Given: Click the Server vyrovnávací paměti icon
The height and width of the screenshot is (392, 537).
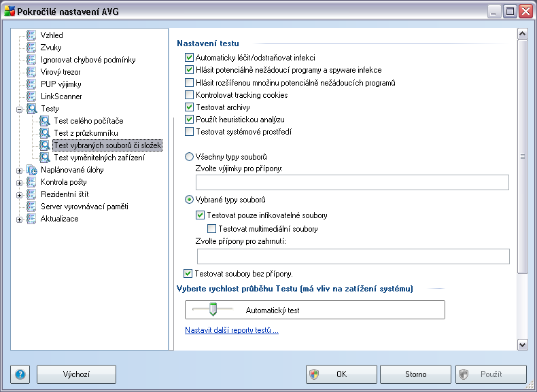Looking at the screenshot, I should 31,207.
